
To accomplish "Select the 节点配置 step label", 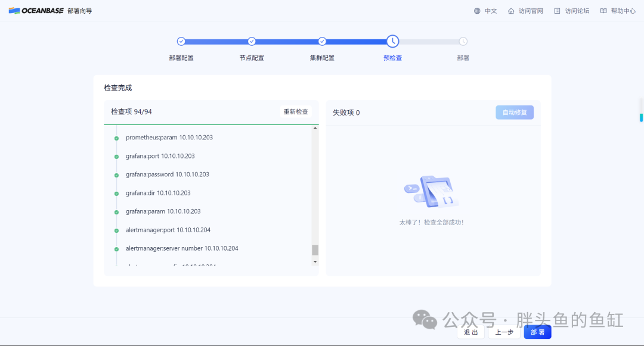I will point(252,58).
